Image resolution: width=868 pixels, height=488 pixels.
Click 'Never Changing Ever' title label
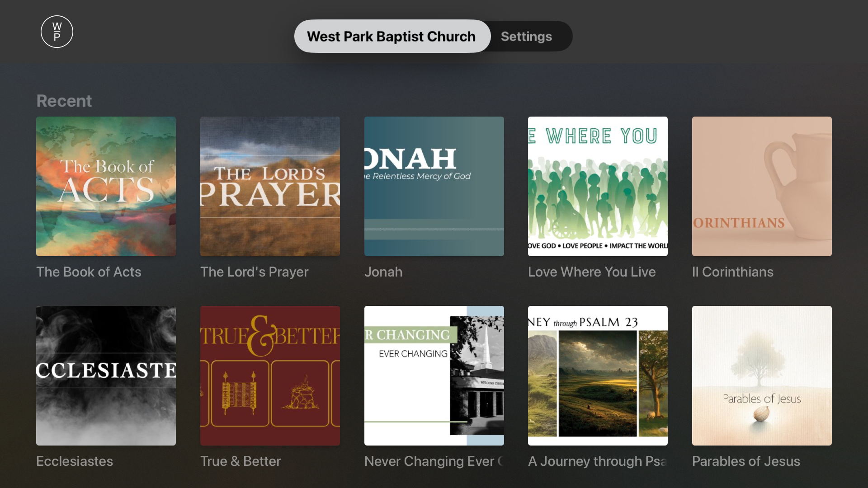434,461
